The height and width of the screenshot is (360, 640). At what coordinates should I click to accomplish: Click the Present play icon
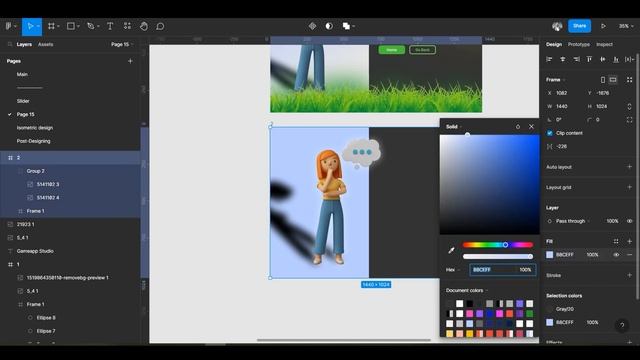click(x=603, y=26)
